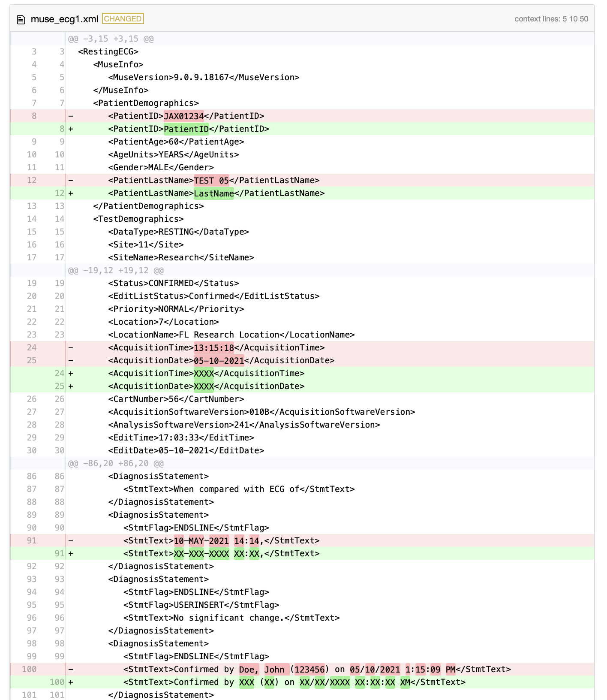Click the Location 7 line

point(163,322)
